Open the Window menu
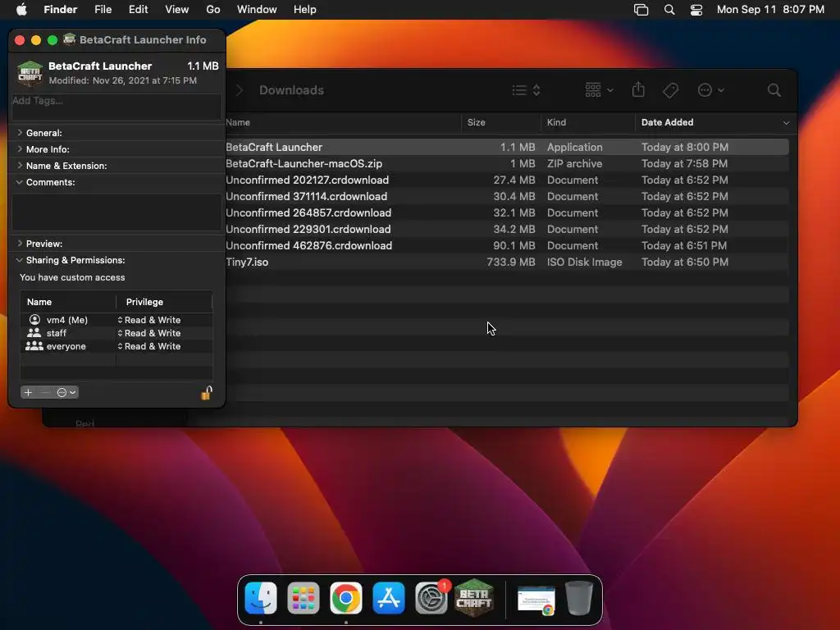Screen dimensions: 840x630 pyautogui.click(x=257, y=10)
